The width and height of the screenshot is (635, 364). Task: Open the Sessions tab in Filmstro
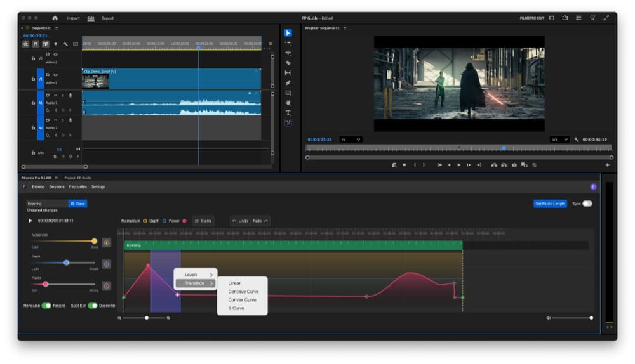(x=57, y=187)
